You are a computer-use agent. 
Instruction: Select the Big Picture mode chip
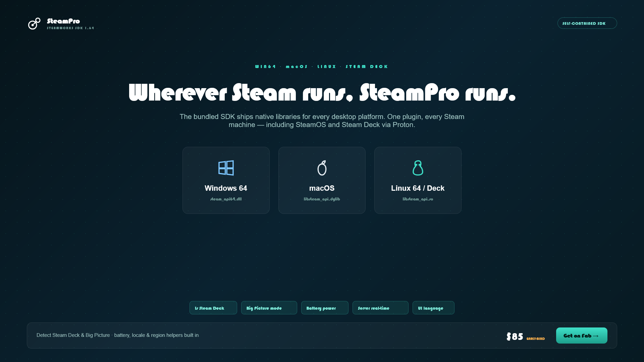[x=269, y=308]
